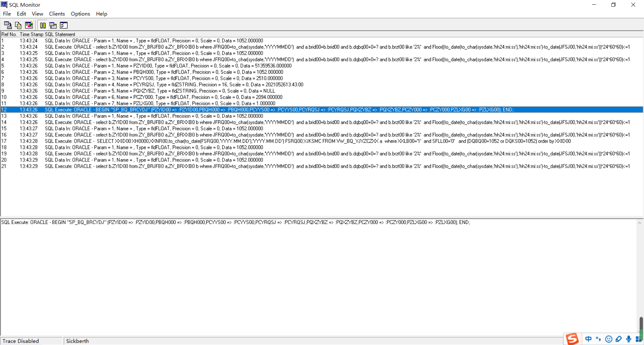Select row 17 VW_BQ_YJYZCZXX query
The image size is (644, 345).
(322, 141)
